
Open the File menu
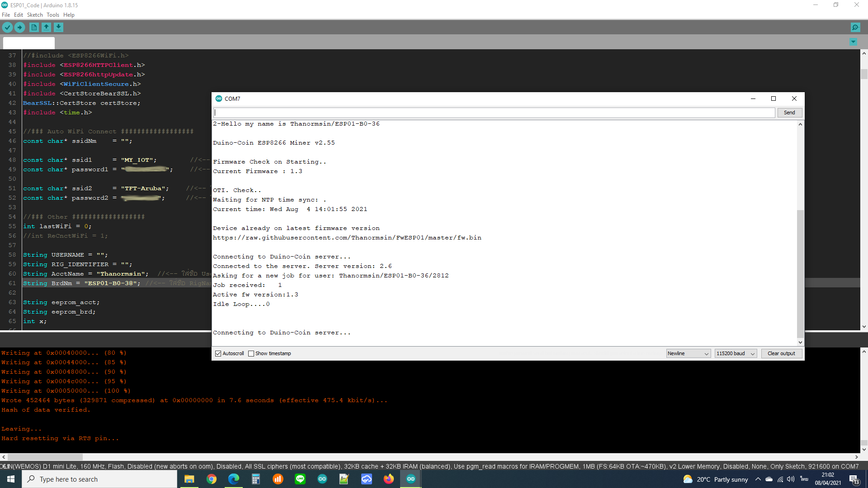point(6,15)
